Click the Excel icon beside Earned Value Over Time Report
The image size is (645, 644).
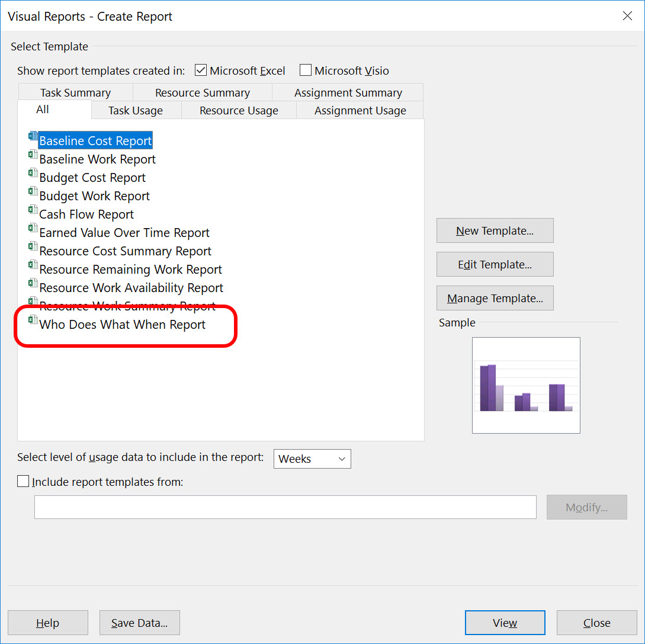(33, 228)
